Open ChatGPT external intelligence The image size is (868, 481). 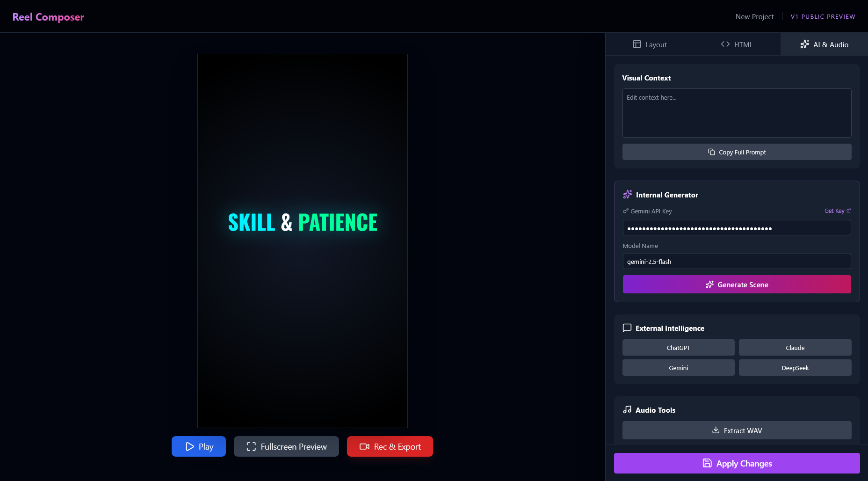[x=678, y=348]
